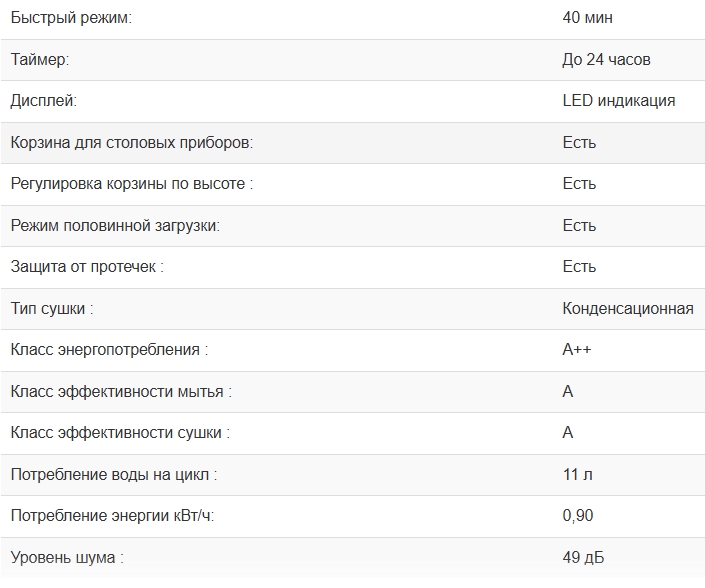Click "Класс эффективности сушки" label
Image resolution: width=705 pixels, height=588 pixels.
click(x=120, y=433)
